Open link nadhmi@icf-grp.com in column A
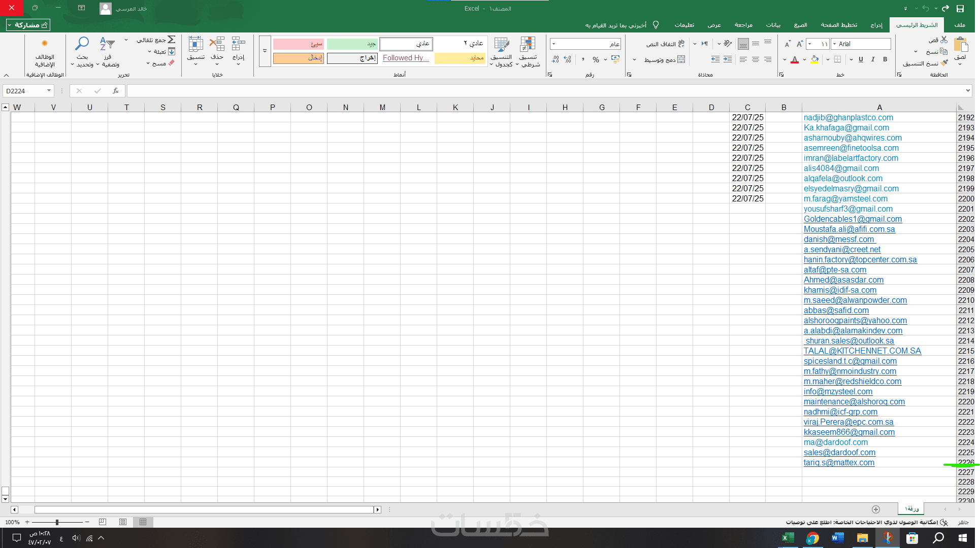980x548 pixels. tap(840, 412)
